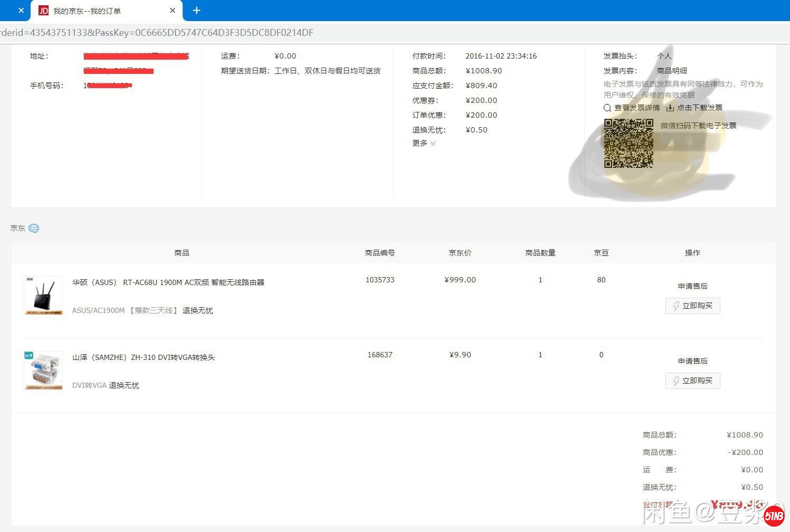Click the 查看发票详情 magnifier icon

point(607,108)
